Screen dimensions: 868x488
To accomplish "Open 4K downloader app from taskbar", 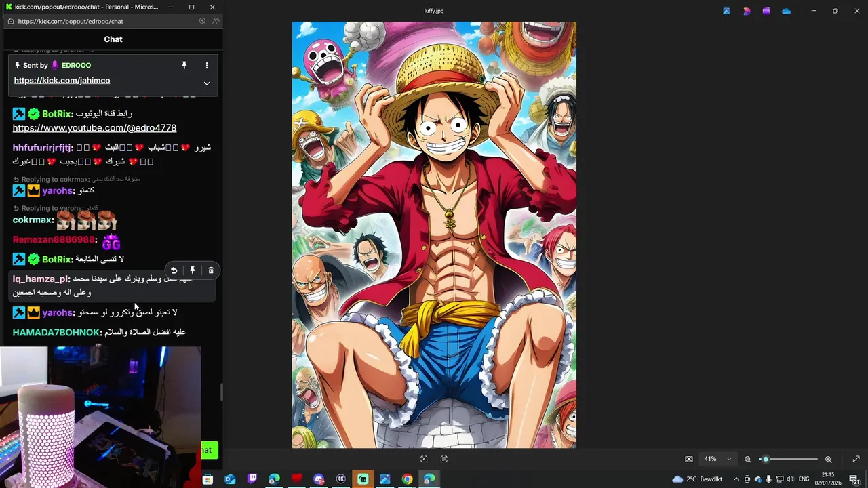I will pos(341,479).
